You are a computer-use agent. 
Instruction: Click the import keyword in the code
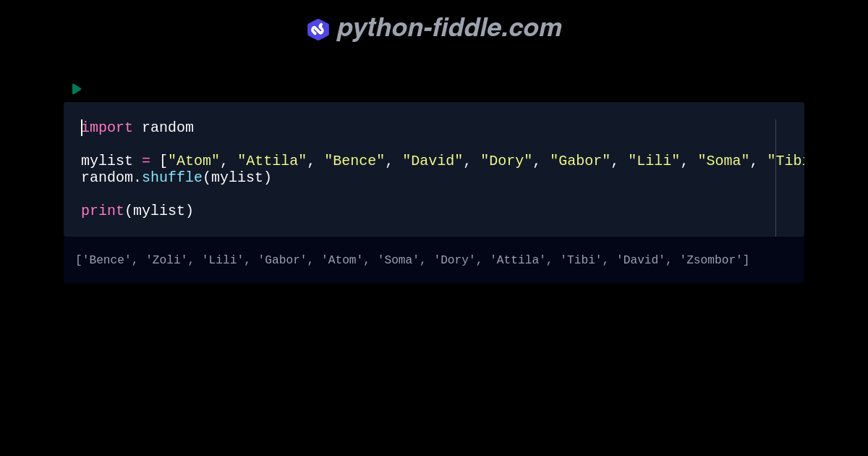click(x=107, y=127)
